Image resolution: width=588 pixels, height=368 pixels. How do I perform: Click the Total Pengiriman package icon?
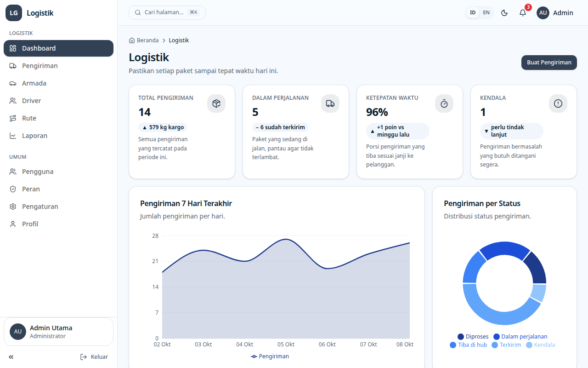pyautogui.click(x=216, y=103)
